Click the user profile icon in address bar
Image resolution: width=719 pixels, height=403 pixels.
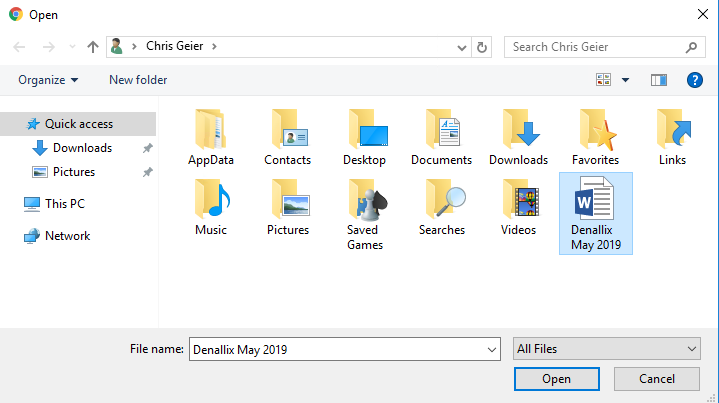[x=117, y=46]
